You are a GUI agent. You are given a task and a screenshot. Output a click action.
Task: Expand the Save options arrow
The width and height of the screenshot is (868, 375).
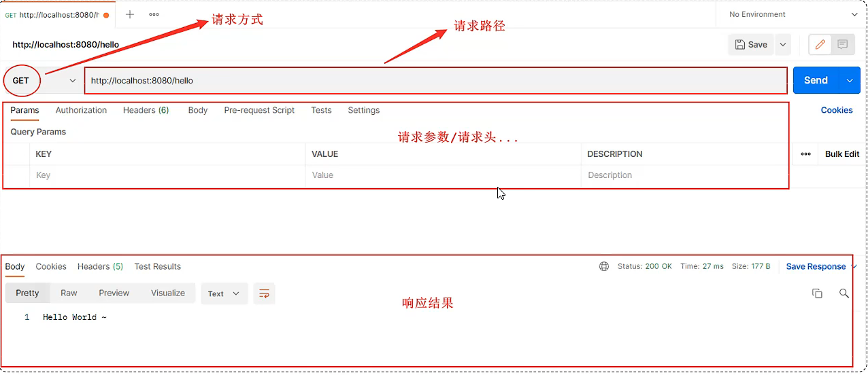(x=782, y=44)
